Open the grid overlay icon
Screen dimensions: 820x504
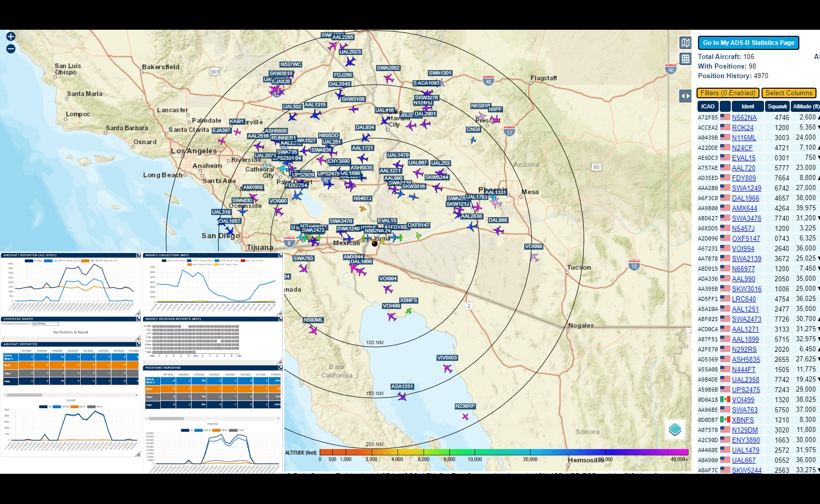click(685, 58)
